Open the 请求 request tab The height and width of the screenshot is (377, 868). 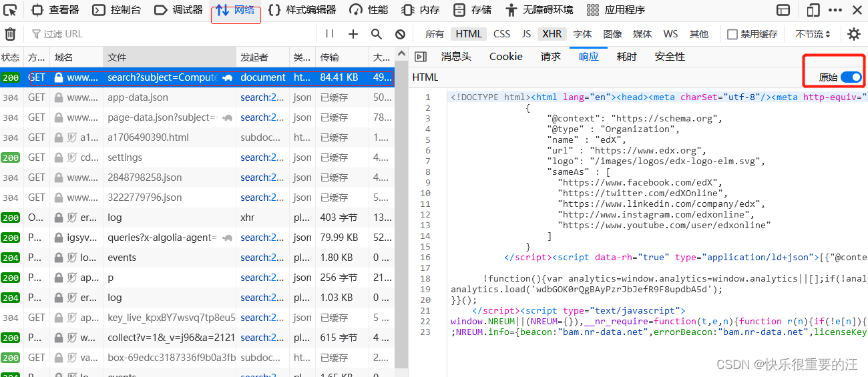(x=551, y=57)
